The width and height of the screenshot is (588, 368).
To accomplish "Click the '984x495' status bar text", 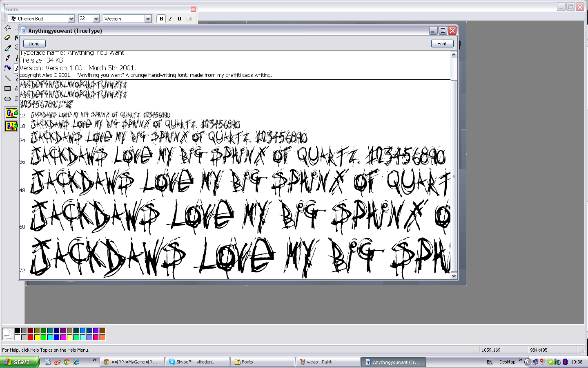I will 539,350.
